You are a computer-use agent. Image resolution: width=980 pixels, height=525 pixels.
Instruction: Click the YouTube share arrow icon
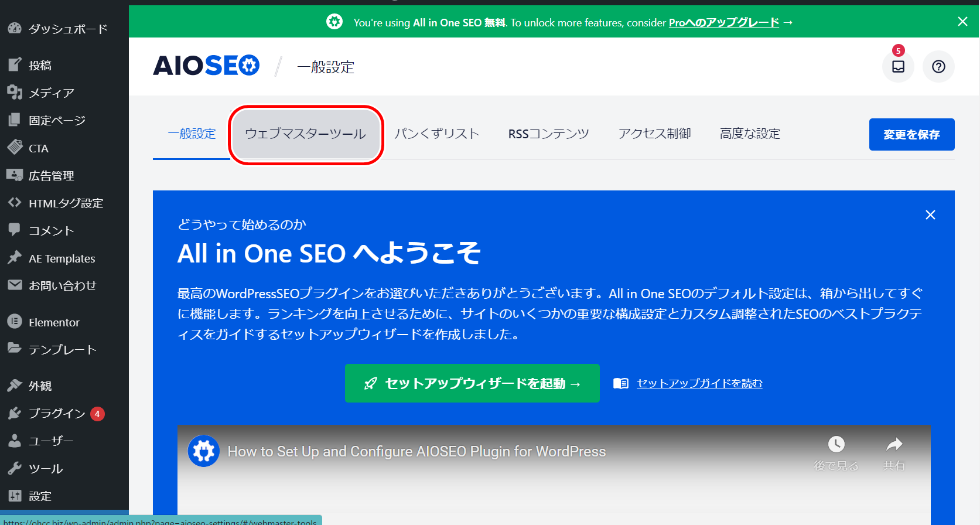pyautogui.click(x=894, y=445)
